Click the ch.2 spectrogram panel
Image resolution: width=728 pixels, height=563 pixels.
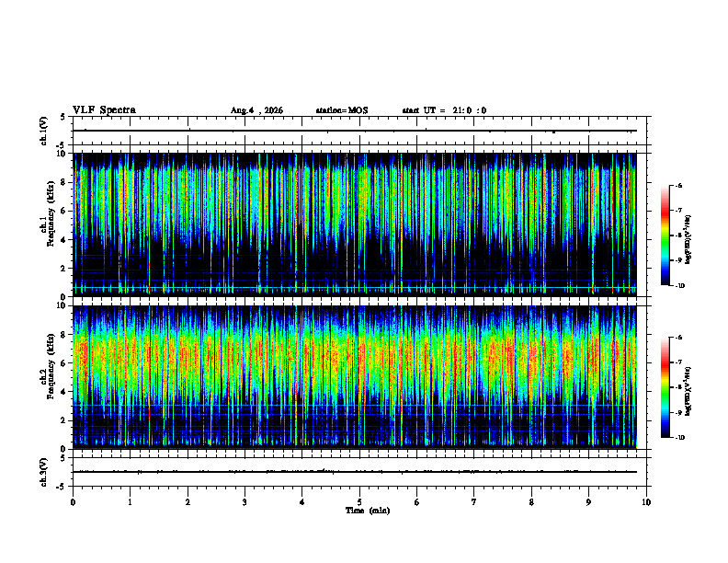click(x=355, y=377)
